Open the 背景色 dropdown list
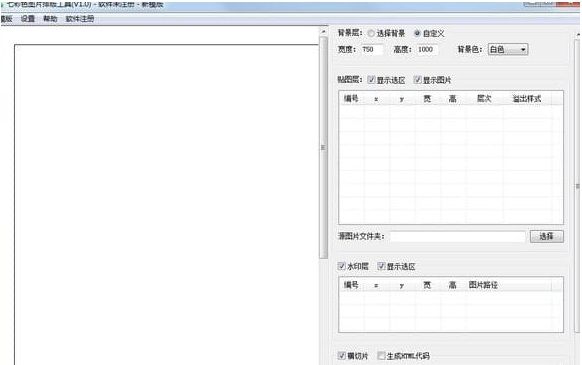The height and width of the screenshot is (365, 582). (508, 49)
